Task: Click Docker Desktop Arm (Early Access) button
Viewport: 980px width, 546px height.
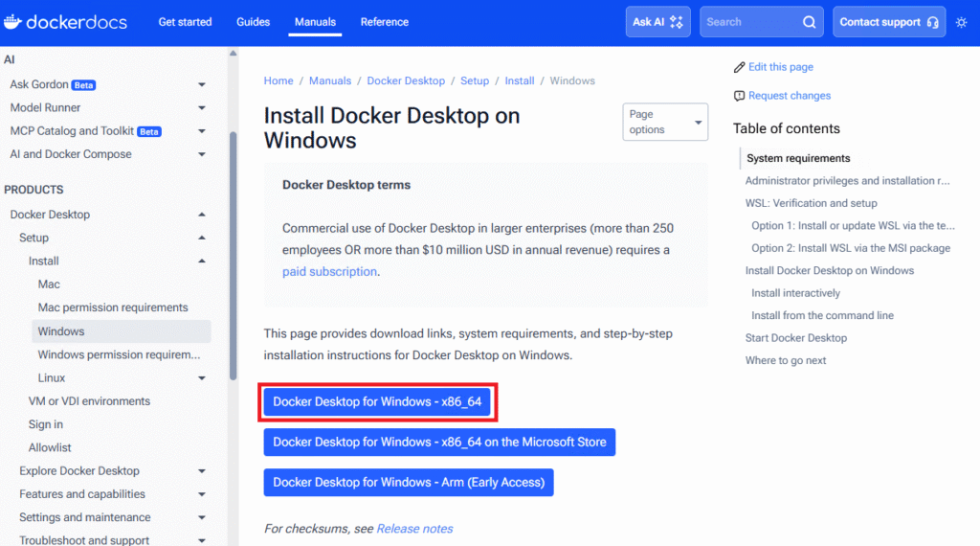Action: [409, 482]
